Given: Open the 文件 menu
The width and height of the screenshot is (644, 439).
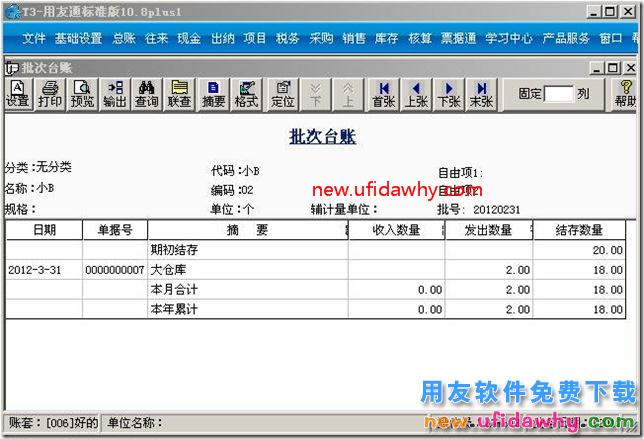Looking at the screenshot, I should [34, 39].
